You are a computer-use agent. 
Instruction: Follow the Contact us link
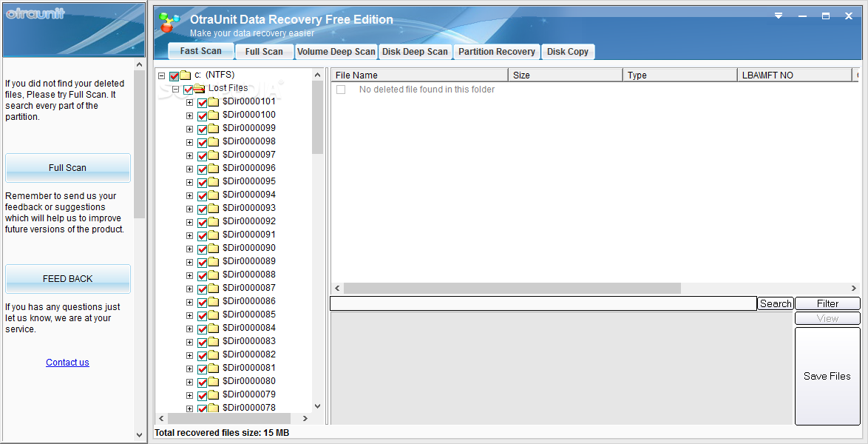click(x=67, y=363)
